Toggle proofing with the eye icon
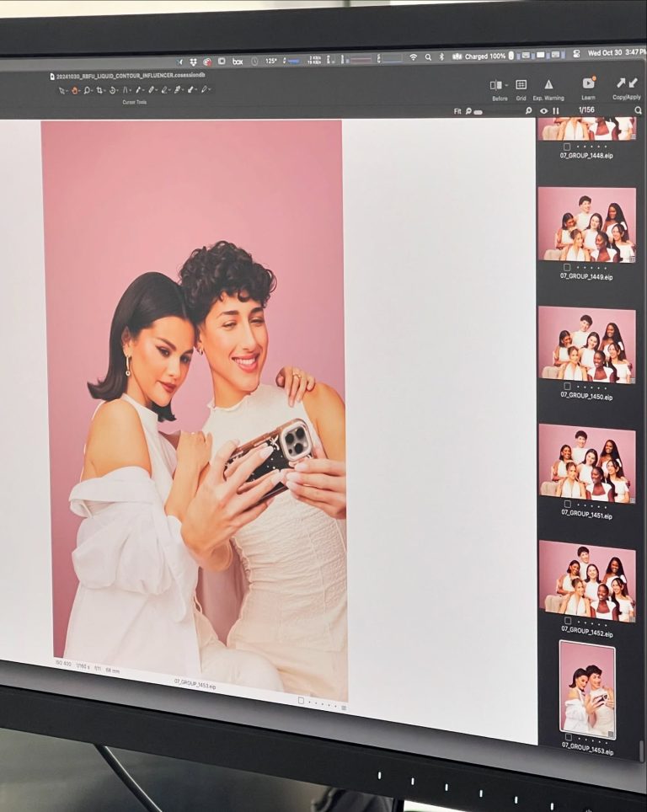This screenshot has height=812, width=647. click(x=543, y=110)
